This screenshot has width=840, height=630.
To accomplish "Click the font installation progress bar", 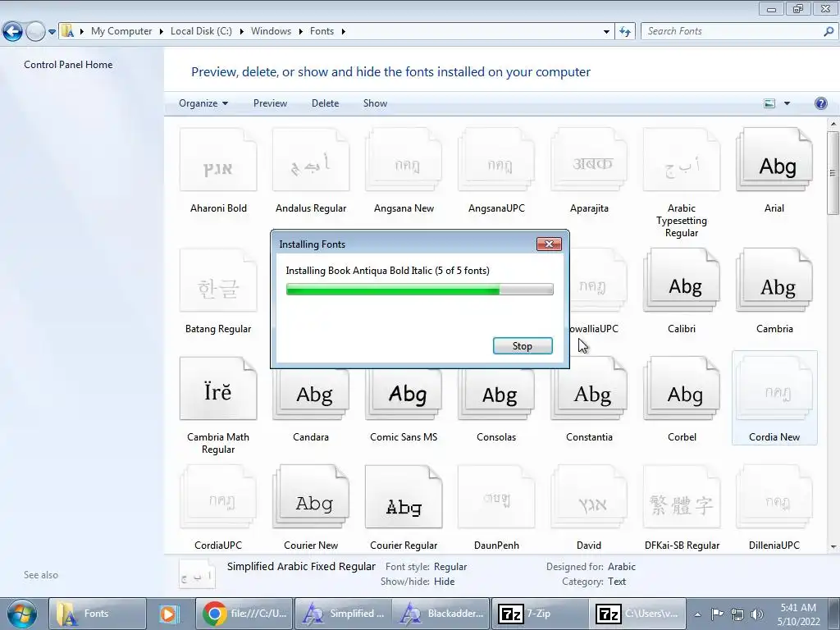I will pos(419,290).
